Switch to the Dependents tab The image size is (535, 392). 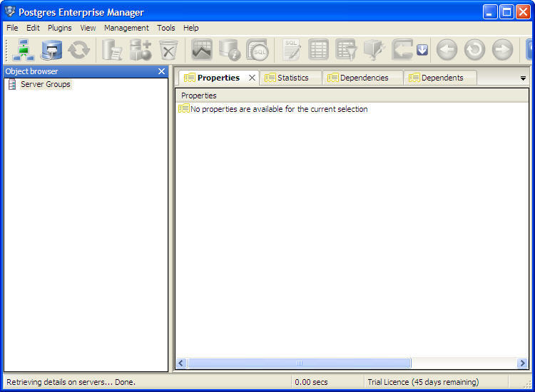coord(440,78)
